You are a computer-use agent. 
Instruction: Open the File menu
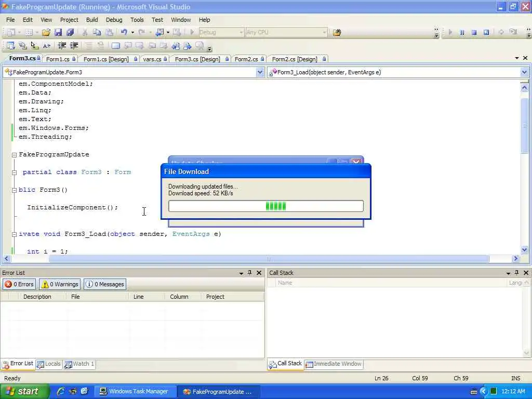click(10, 20)
